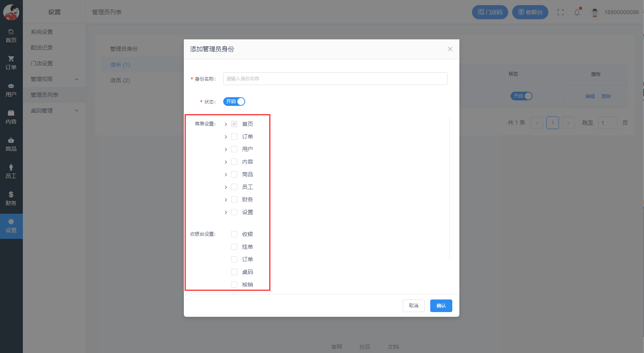Check the 订单 menu setting checkbox
The image size is (644, 353).
pos(234,137)
